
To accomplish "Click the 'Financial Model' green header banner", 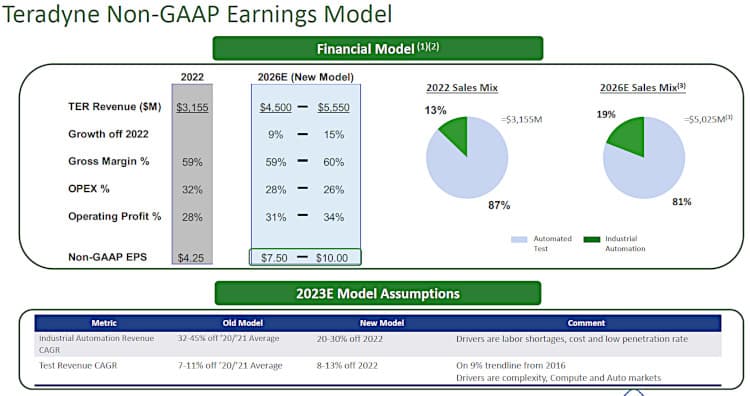I will point(378,48).
